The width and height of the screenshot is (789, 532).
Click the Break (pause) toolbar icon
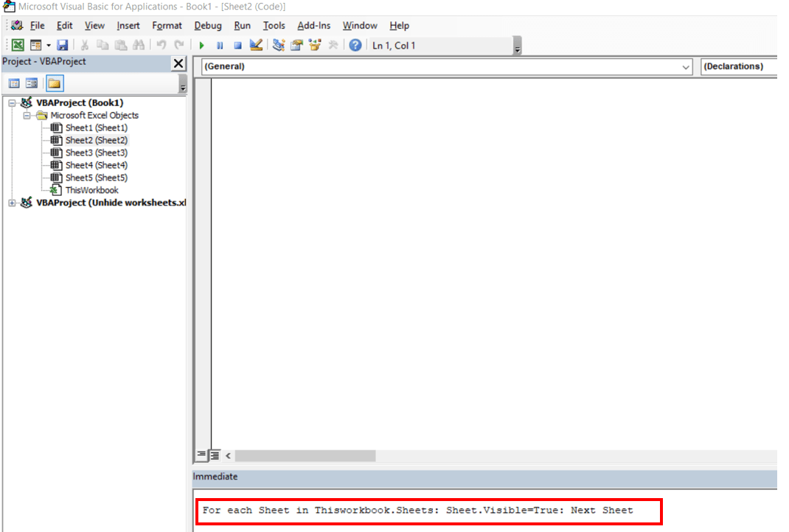pos(219,44)
